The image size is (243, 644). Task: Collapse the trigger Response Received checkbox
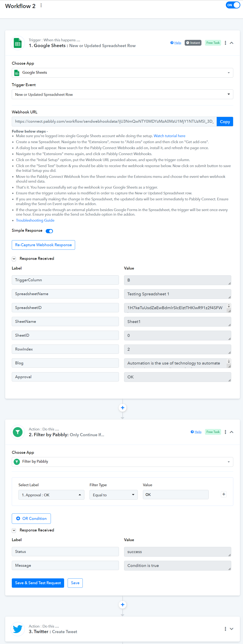point(14,259)
